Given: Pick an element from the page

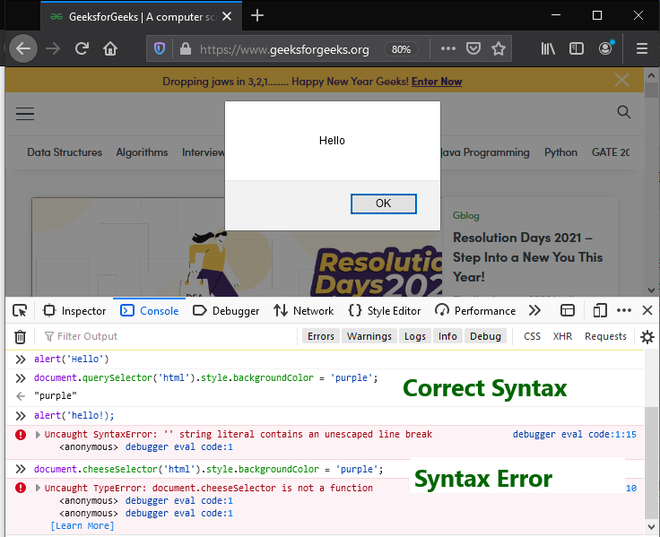Looking at the screenshot, I should pyautogui.click(x=20, y=311).
